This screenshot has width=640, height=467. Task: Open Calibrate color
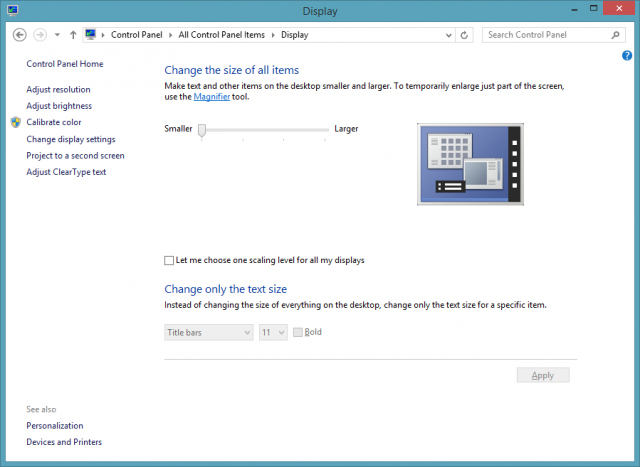[x=54, y=122]
